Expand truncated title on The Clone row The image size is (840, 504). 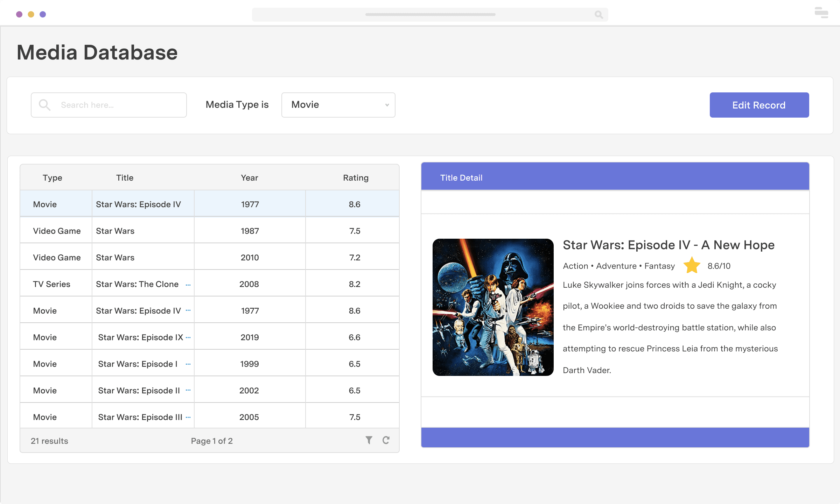point(188,284)
